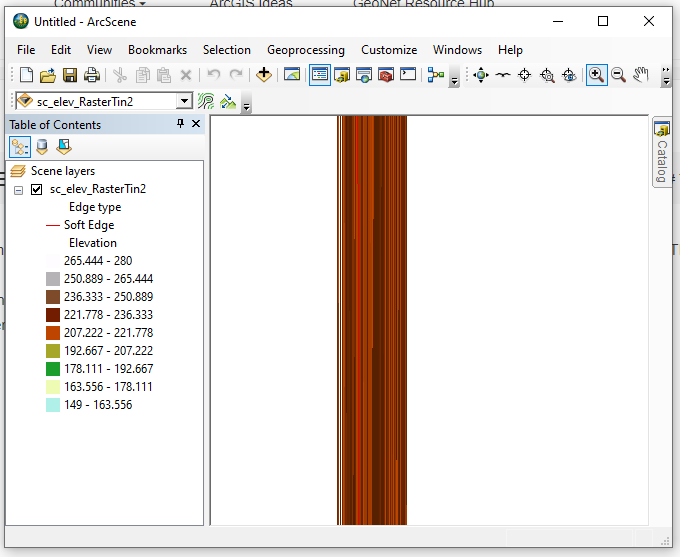
Task: Toggle the Table of Contents window icon
Action: pyautogui.click(x=320, y=75)
